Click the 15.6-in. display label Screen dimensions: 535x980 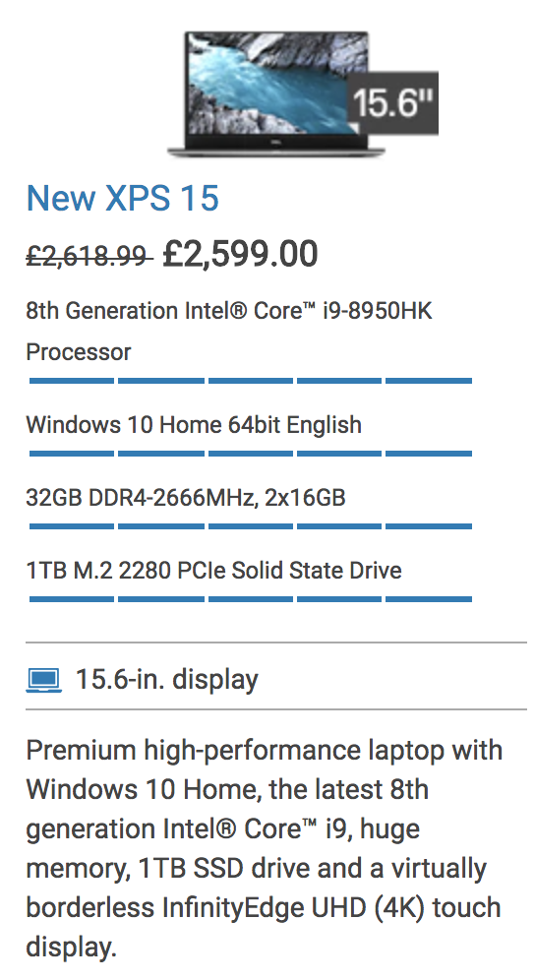pyautogui.click(x=167, y=679)
